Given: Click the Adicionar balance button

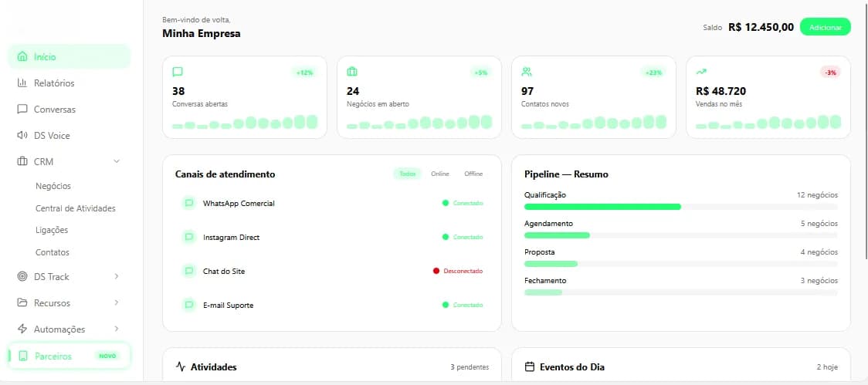Looking at the screenshot, I should click(x=825, y=27).
